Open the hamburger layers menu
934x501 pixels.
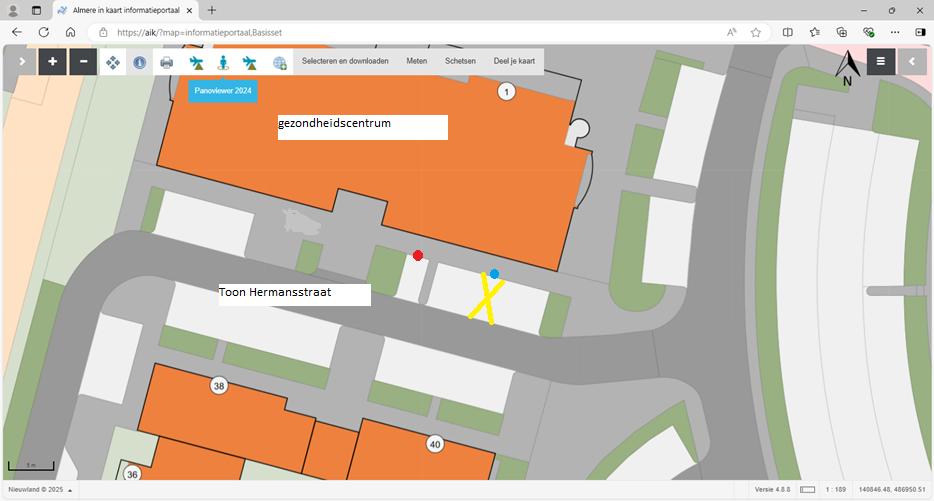point(881,62)
